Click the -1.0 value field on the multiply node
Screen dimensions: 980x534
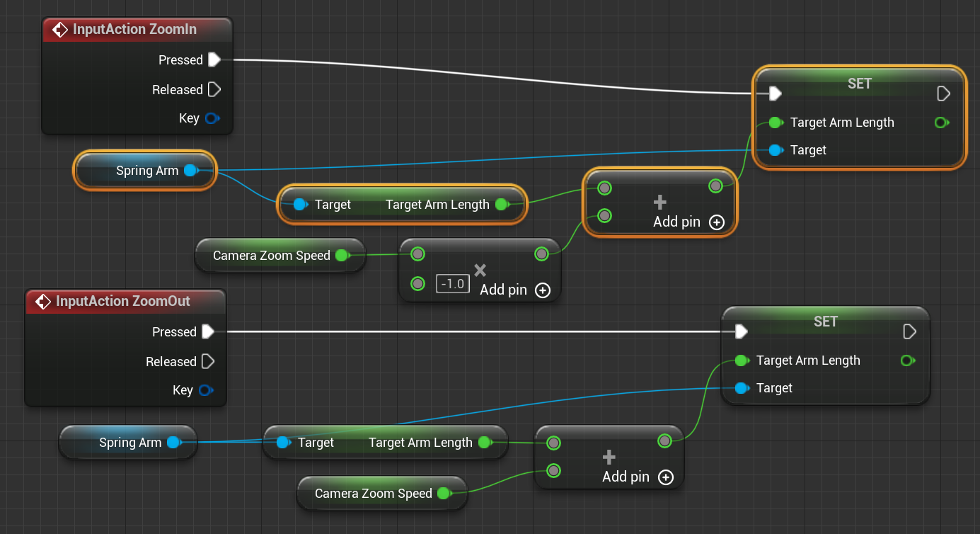point(452,284)
